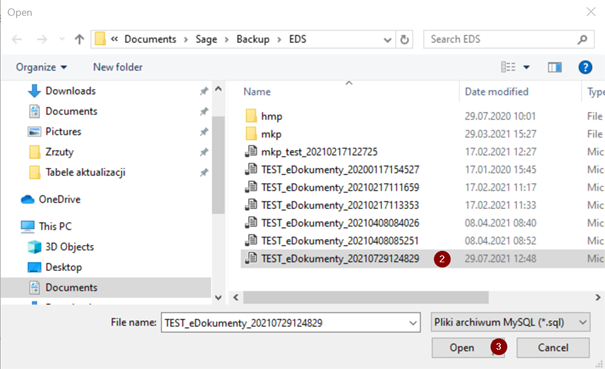Screen dimensions: 605x369
Task: Refresh the EDS folder view
Action: click(x=404, y=39)
